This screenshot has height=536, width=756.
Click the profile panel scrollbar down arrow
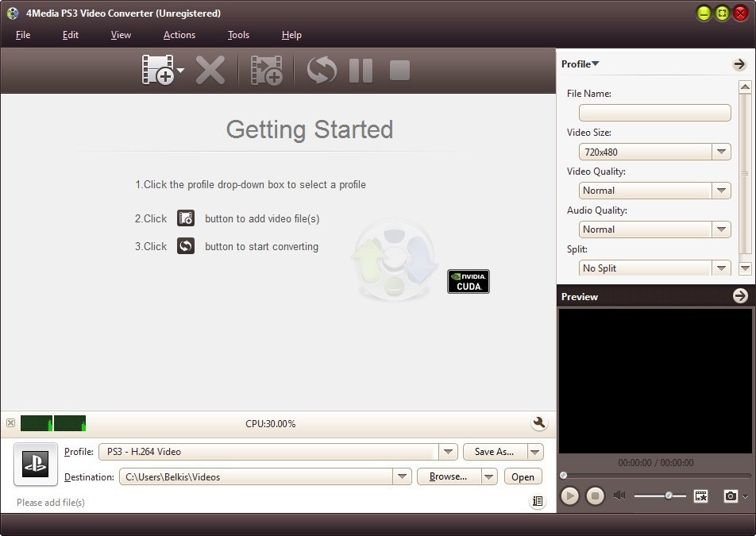[x=745, y=268]
